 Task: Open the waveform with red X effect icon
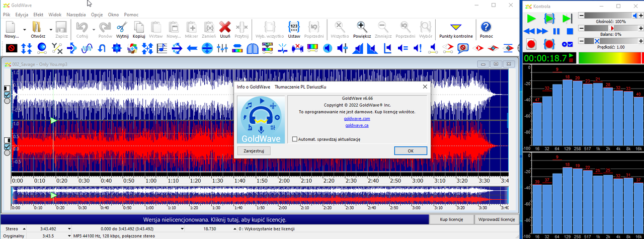pyautogui.click(x=297, y=48)
